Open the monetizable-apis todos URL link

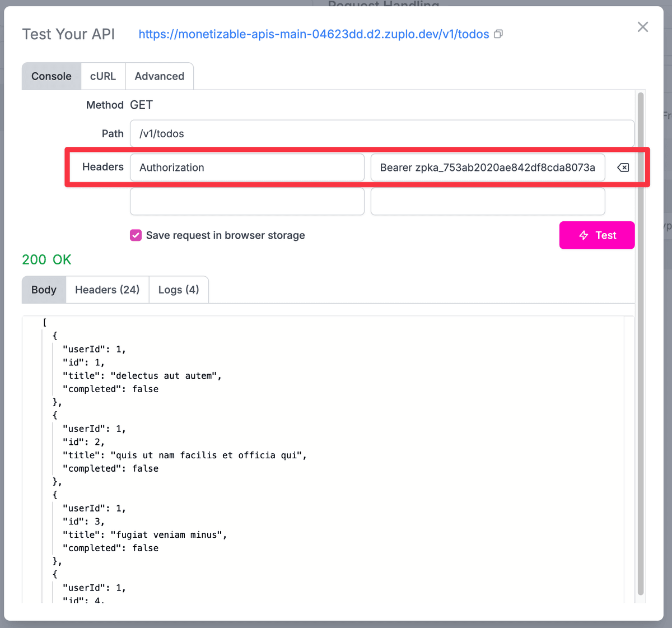click(314, 34)
